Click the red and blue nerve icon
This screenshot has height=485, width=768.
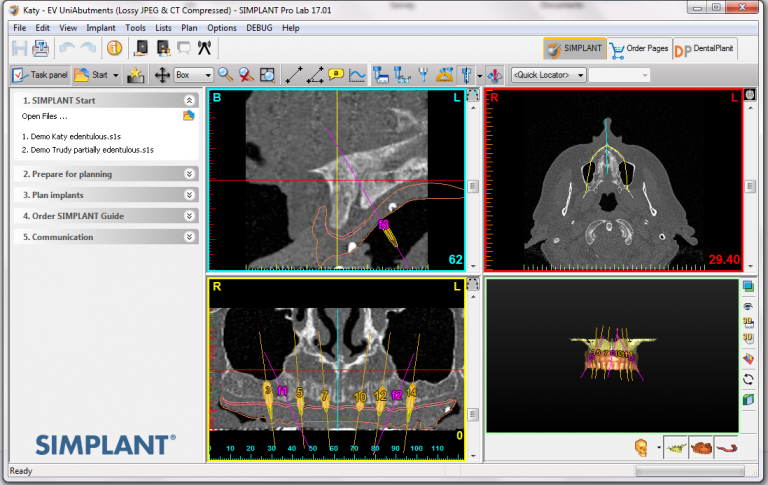point(495,75)
